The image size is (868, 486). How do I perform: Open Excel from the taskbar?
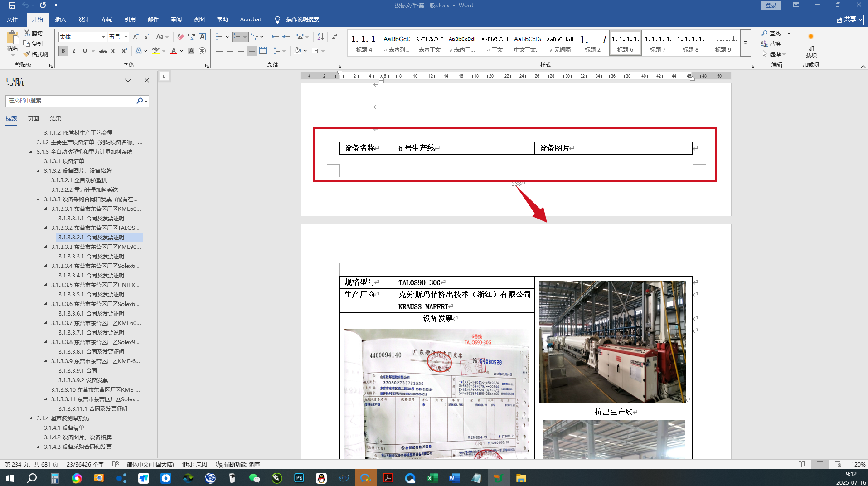(x=432, y=478)
